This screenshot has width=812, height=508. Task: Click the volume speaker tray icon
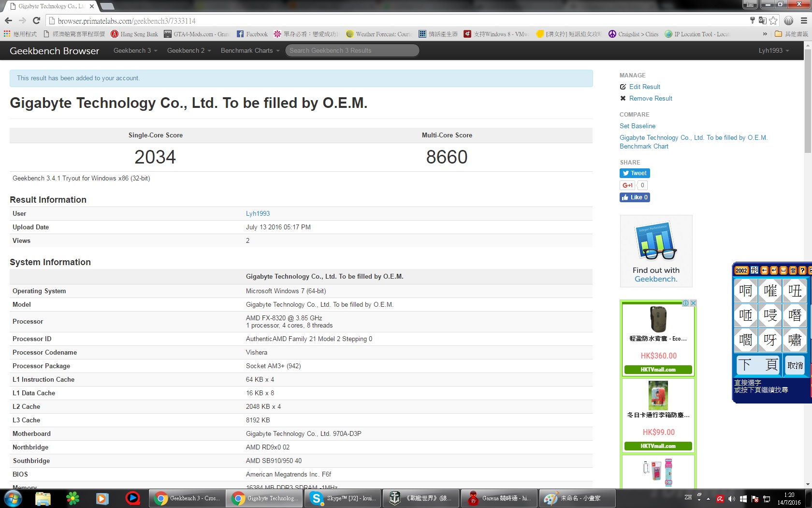pos(731,499)
